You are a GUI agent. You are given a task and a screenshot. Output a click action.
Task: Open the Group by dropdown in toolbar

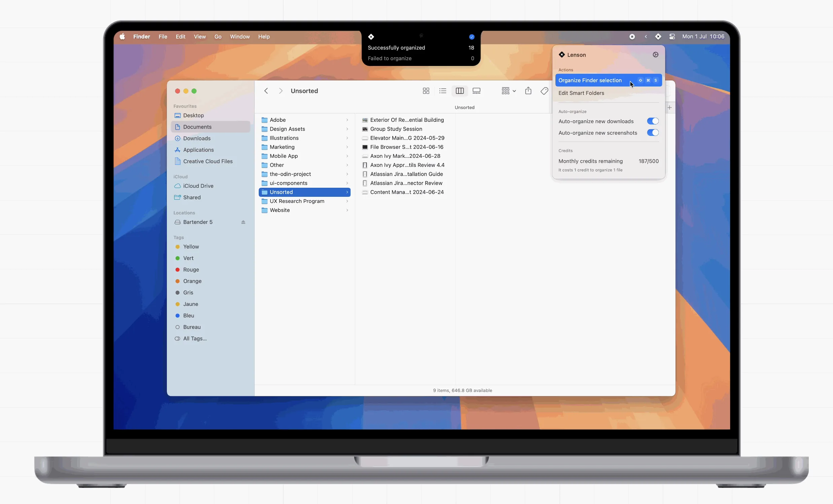(508, 91)
